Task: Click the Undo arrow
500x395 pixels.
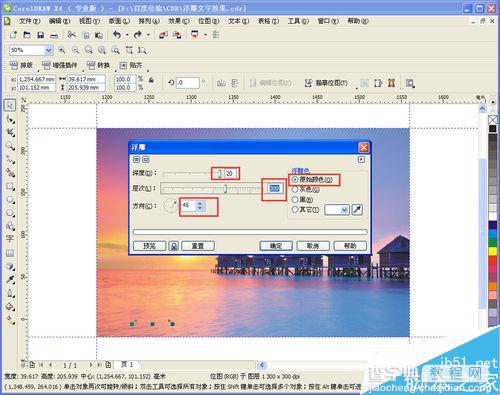Action: pyautogui.click(x=116, y=34)
